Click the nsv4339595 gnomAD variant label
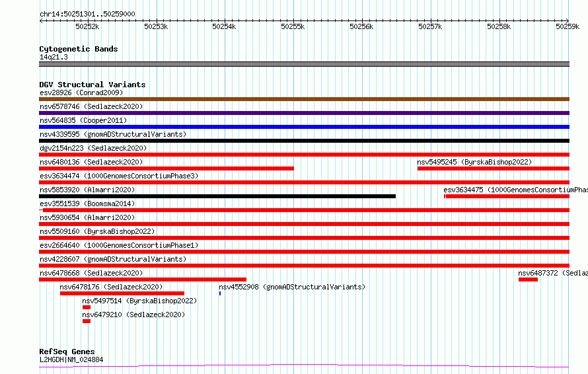 113,134
